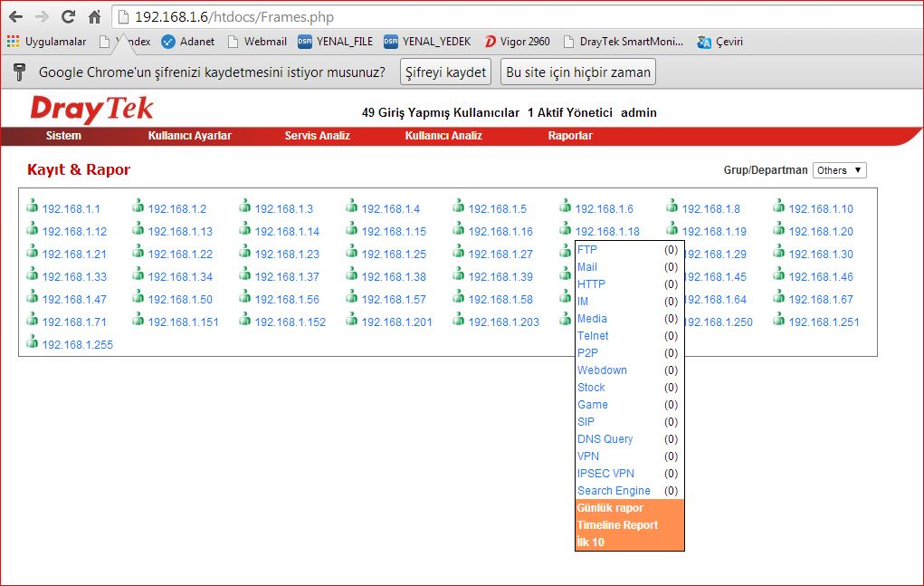924x586 pixels.
Task: Open the Servis Analiz menu
Action: click(317, 136)
